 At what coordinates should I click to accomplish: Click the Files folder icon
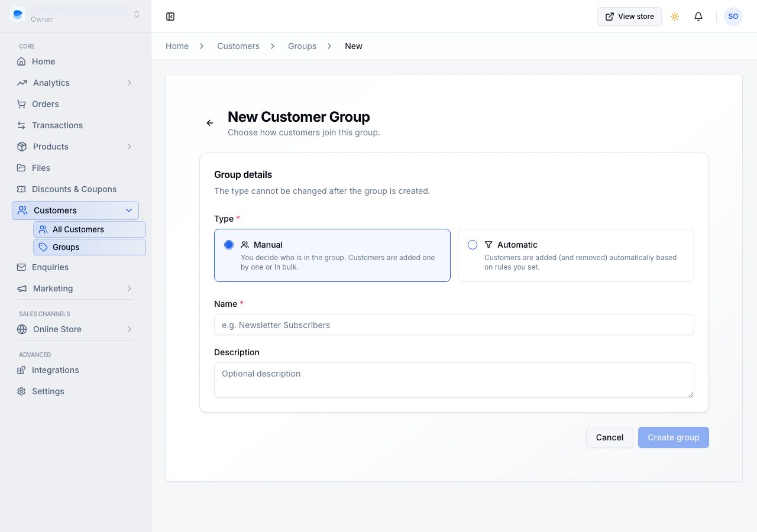[21, 168]
